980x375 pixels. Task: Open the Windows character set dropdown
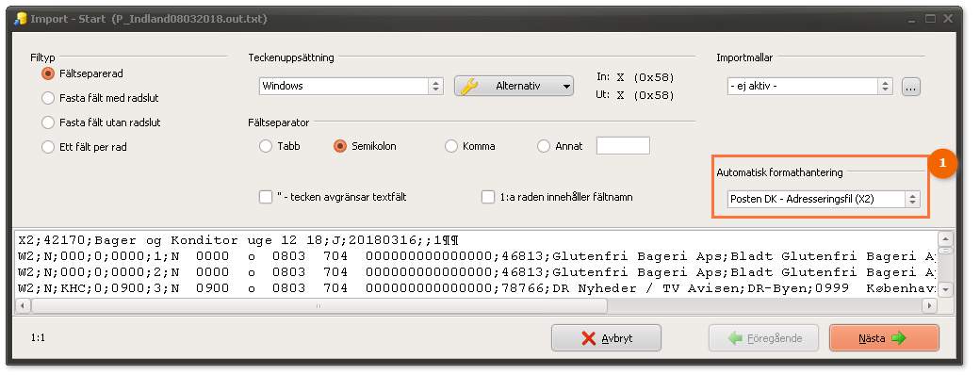pos(351,87)
